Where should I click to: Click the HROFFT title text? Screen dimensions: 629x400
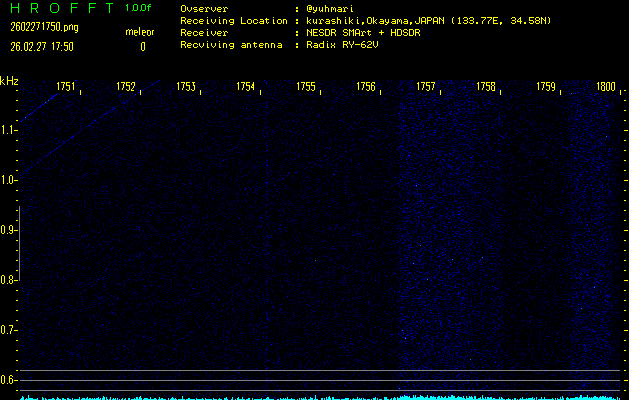click(x=62, y=8)
